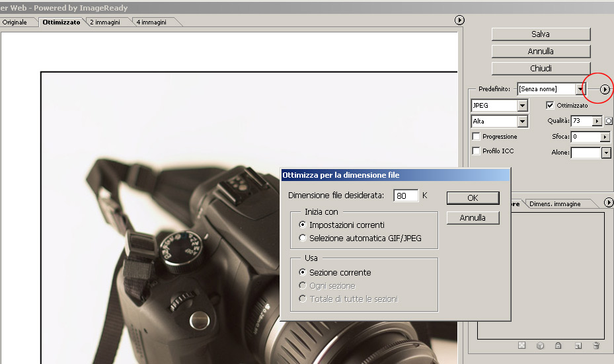614x364 pixels.
Task: Click the Dimensione file desiderata input field
Action: pos(406,196)
